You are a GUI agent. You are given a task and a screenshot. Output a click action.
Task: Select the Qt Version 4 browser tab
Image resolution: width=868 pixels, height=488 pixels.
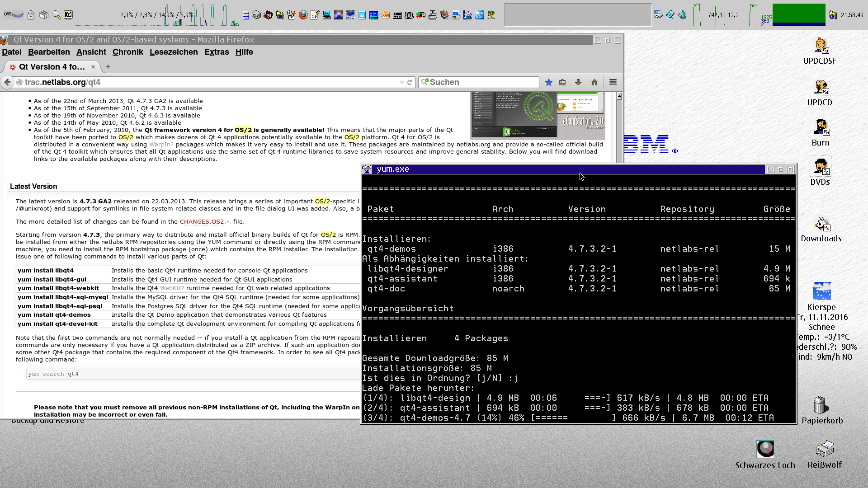(x=51, y=67)
